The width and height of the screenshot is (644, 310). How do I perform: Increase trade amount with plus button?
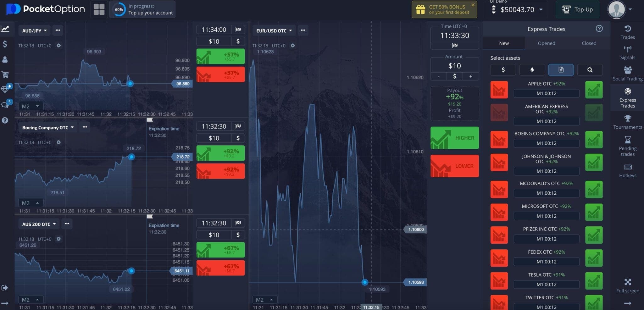471,76
